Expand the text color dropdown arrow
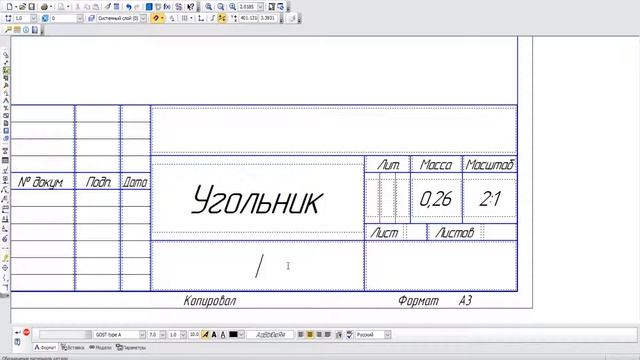This screenshot has width=640, height=360. tap(241, 335)
